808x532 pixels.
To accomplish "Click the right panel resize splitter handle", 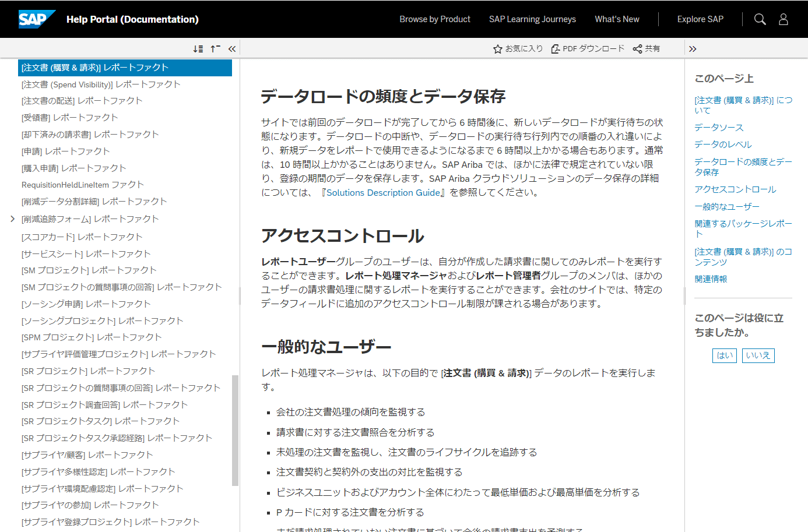I will 684,296.
